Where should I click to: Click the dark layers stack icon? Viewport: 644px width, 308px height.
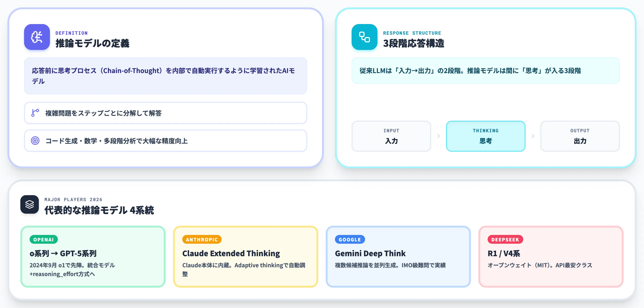30,204
